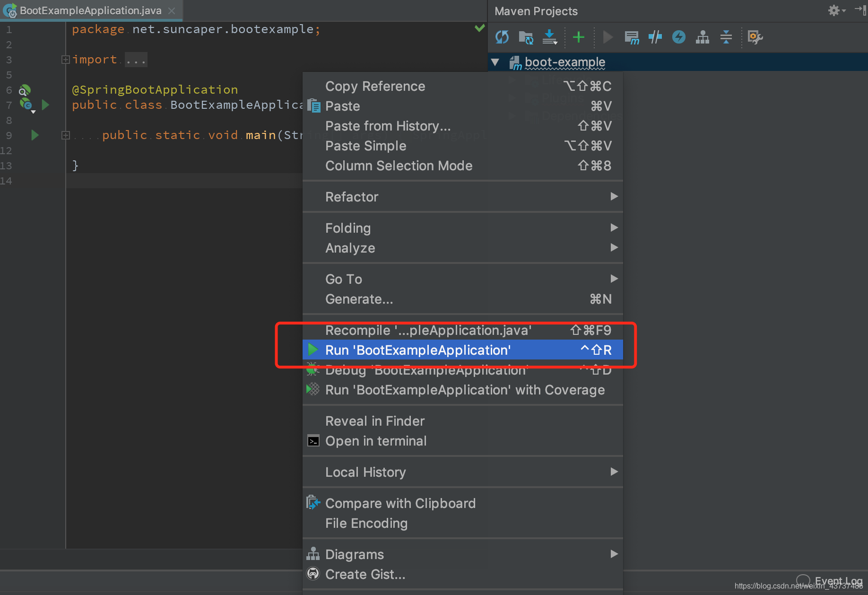The image size is (868, 595).
Task: Choose Paste Simple menu entry
Action: (462, 146)
